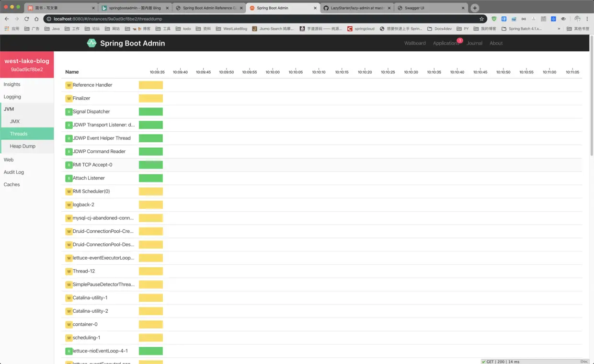Open the browser home page icon
The height and width of the screenshot is (364, 594).
tap(36, 19)
